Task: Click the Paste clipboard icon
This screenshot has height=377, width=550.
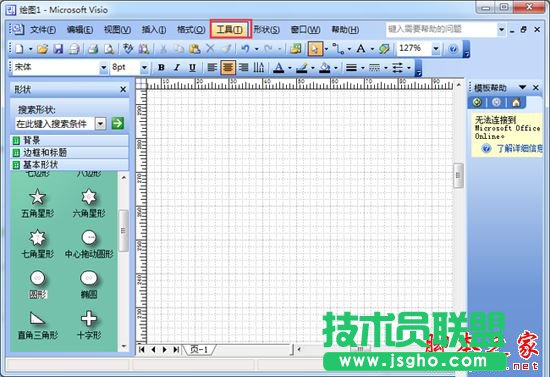Action: pos(194,49)
